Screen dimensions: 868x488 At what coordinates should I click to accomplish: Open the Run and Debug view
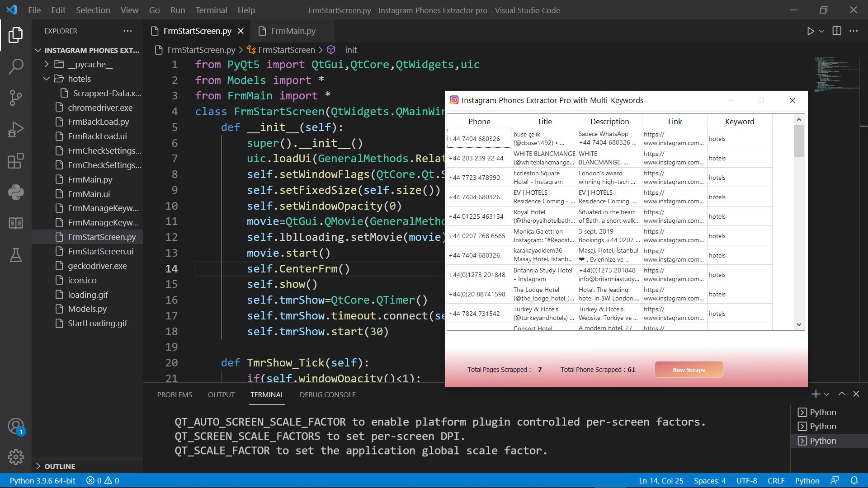pos(16,129)
